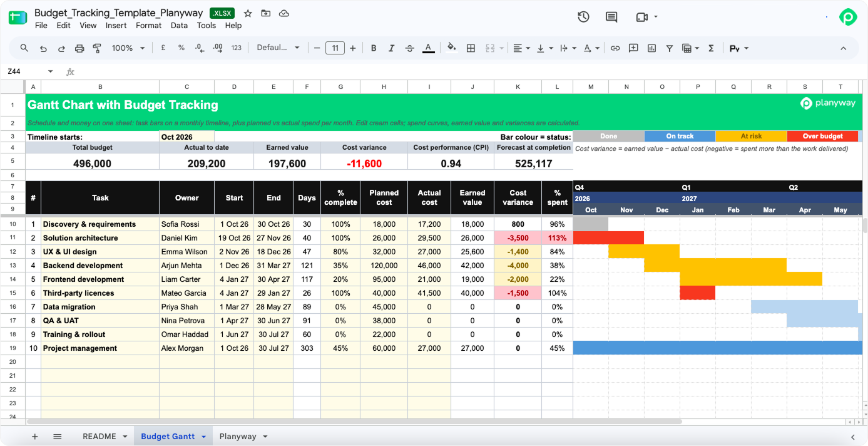
Task: Open version history clock icon
Action: pos(583,17)
